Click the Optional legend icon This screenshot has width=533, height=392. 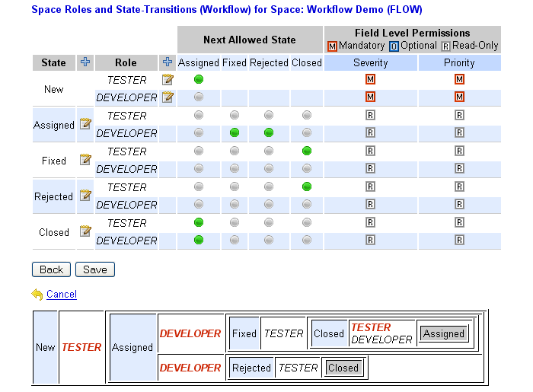pos(394,46)
